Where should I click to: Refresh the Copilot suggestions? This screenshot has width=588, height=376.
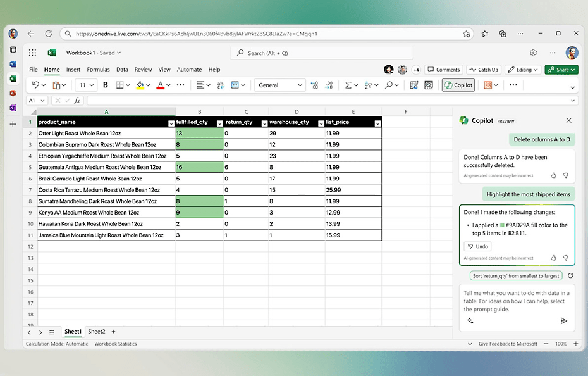[570, 276]
